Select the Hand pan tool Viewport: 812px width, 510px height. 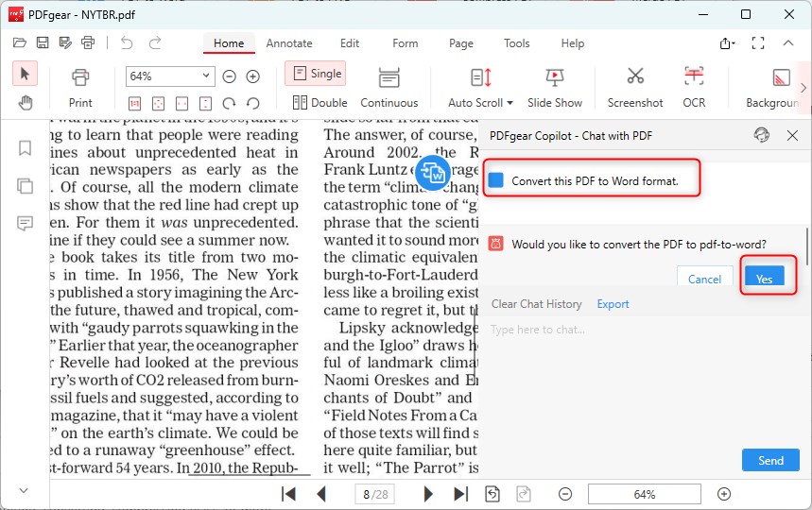coord(26,102)
